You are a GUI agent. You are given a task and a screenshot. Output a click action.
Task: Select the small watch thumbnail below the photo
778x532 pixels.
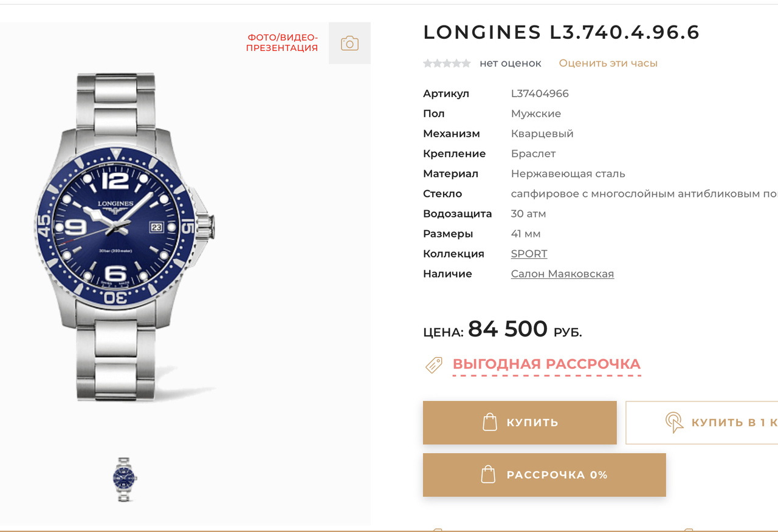click(125, 479)
